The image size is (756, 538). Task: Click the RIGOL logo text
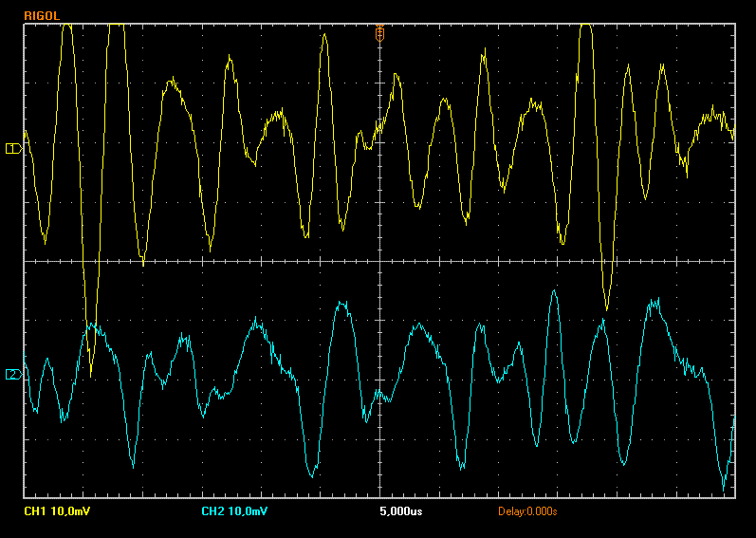42,16
